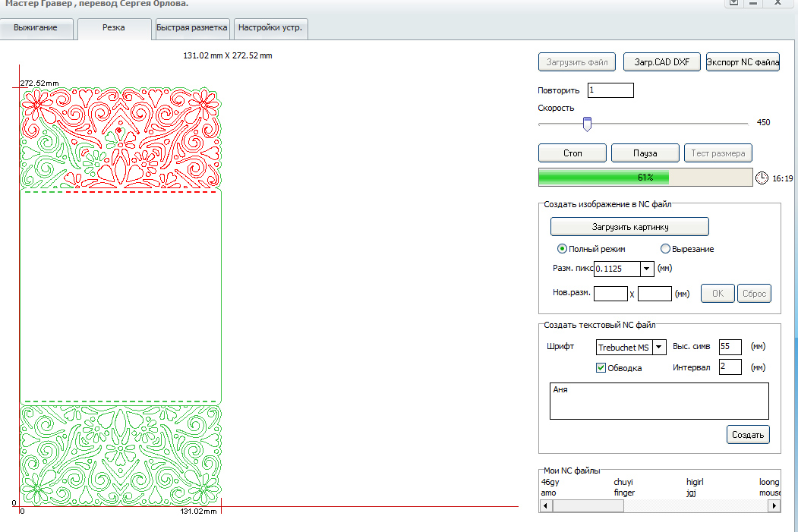Select the finger NC file
The image size is (798, 532).
click(x=624, y=493)
